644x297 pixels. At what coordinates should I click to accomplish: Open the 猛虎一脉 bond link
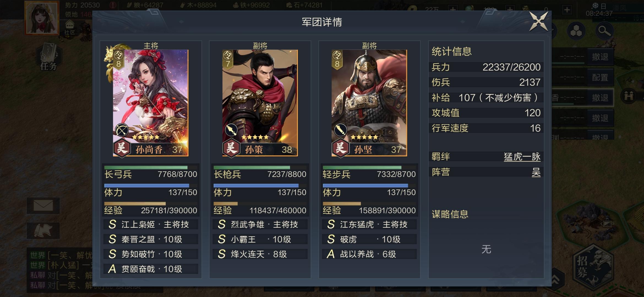(522, 157)
